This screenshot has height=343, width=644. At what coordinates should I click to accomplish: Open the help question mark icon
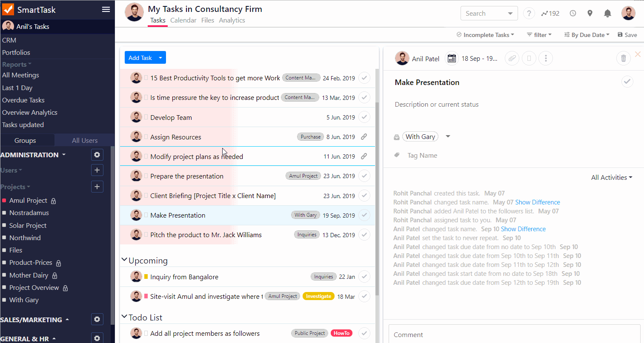(529, 13)
